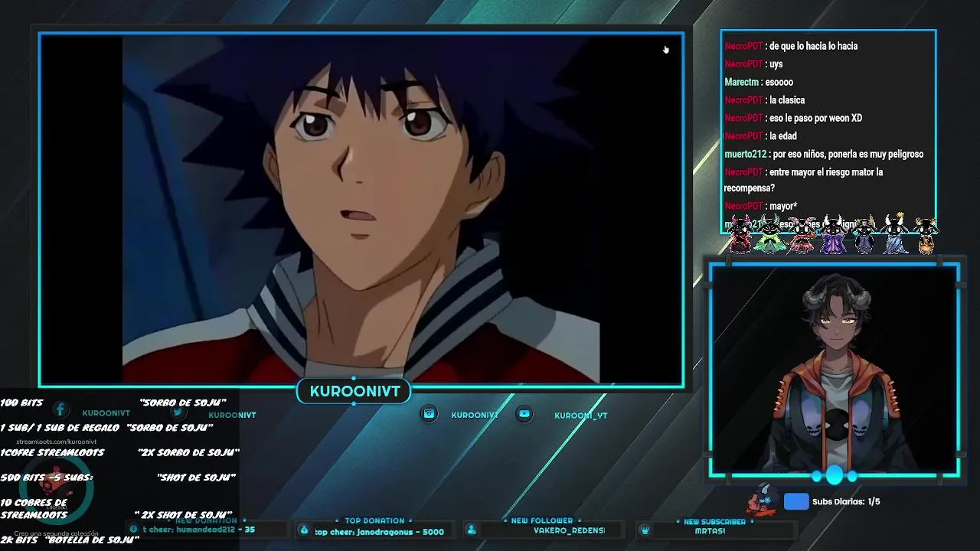
Task: Click '10 COBRES DE STREAMLOOTS' reward text
Action: click(x=34, y=509)
